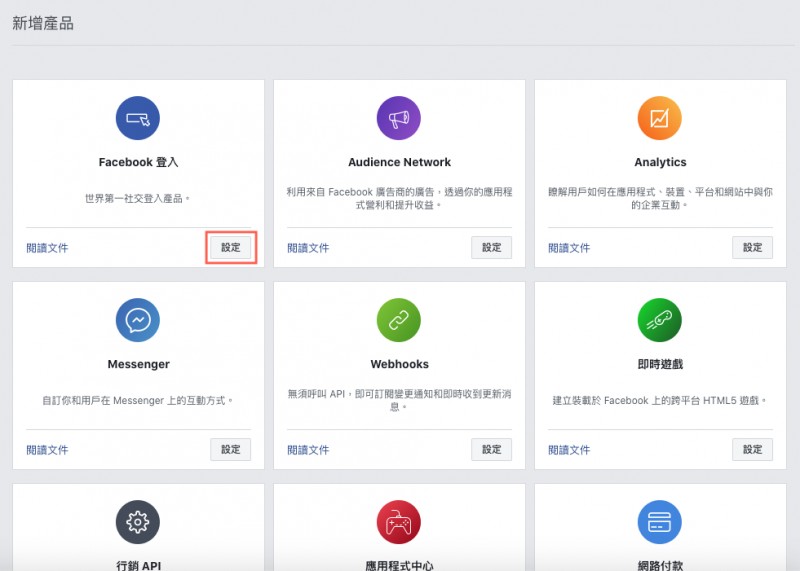Open 閱讀文件 link on 即時遊戲 card
This screenshot has width=800, height=571.
[x=569, y=450]
